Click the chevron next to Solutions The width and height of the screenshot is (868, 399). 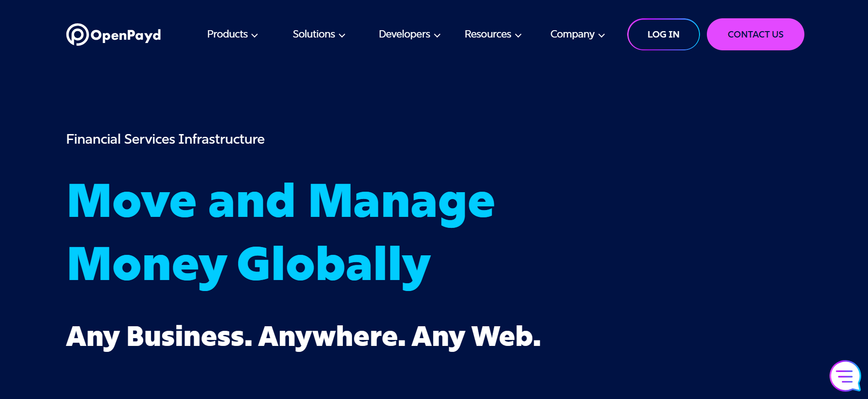coord(342,35)
